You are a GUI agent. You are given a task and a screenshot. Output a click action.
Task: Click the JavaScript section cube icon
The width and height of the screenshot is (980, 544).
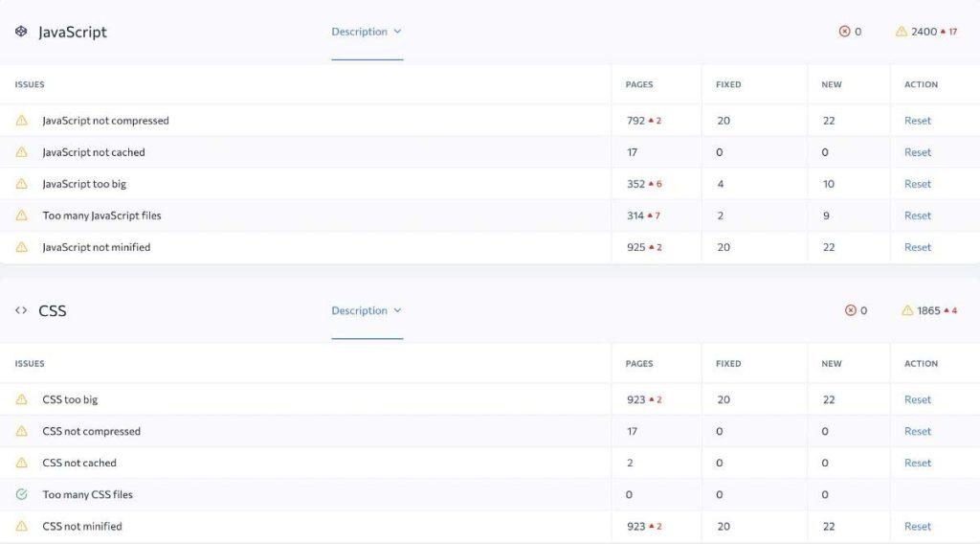pos(21,32)
